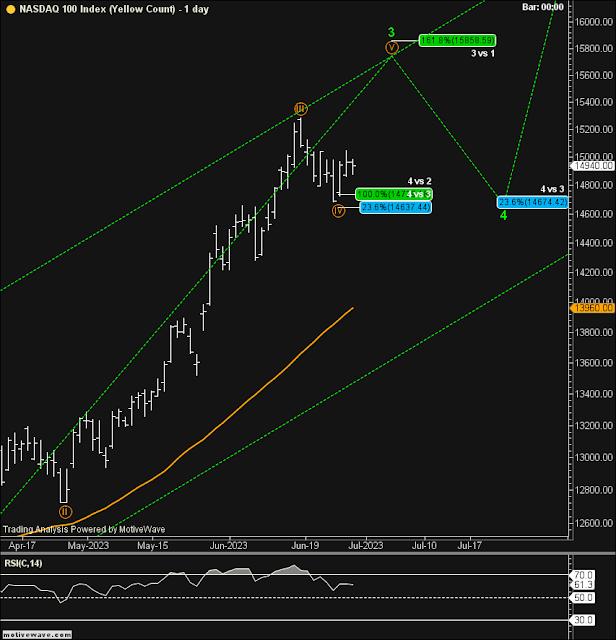
Task: Click the orange circled III wave label
Action: tap(300, 109)
